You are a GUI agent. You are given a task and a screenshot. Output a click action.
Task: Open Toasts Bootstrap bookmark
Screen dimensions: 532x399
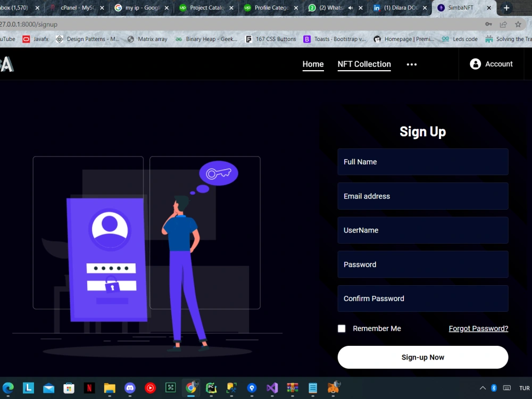tap(335, 39)
